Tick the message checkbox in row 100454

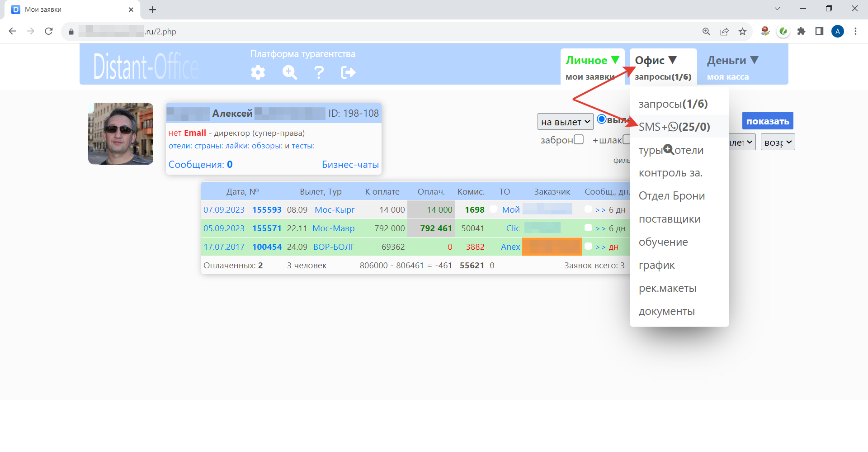pos(588,246)
